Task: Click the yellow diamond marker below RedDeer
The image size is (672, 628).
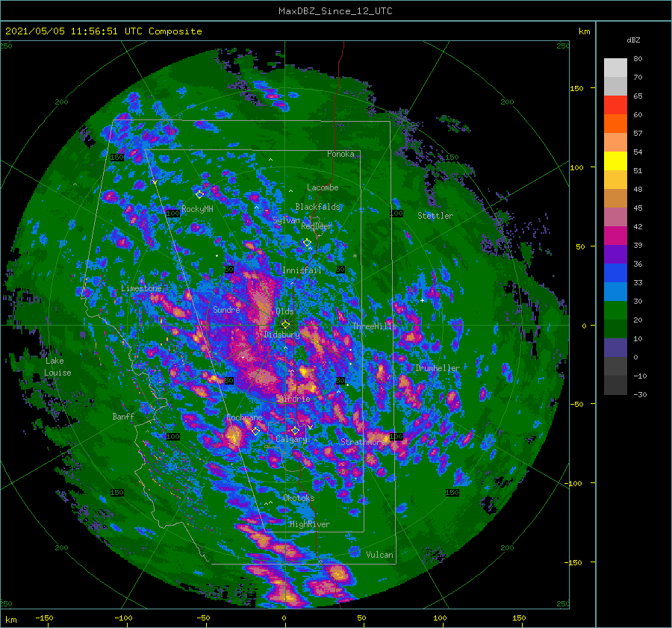Action: (x=307, y=243)
